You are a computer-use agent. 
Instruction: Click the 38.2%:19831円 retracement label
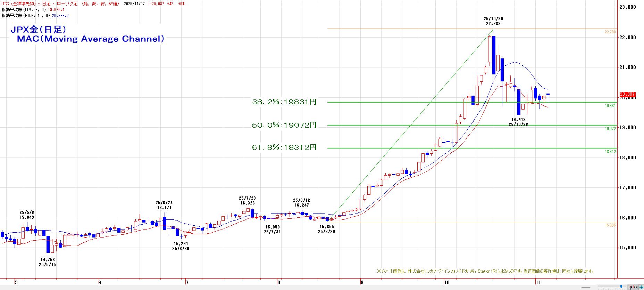click(x=284, y=102)
